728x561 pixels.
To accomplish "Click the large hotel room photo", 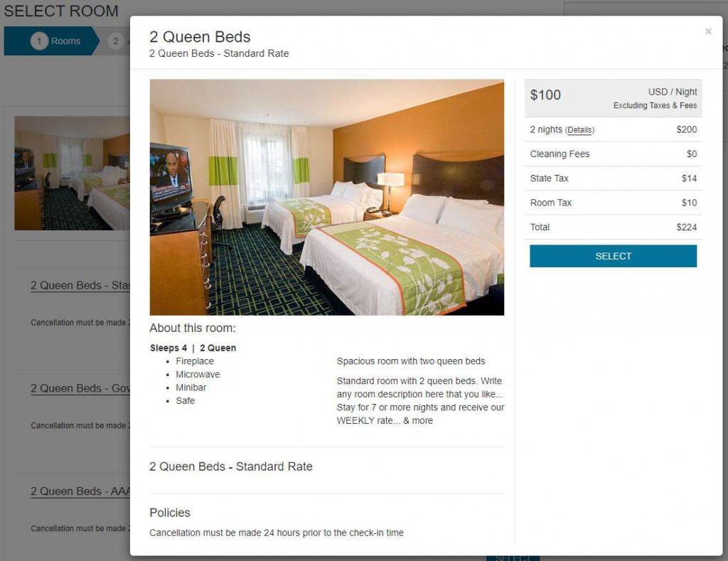I will pos(326,197).
